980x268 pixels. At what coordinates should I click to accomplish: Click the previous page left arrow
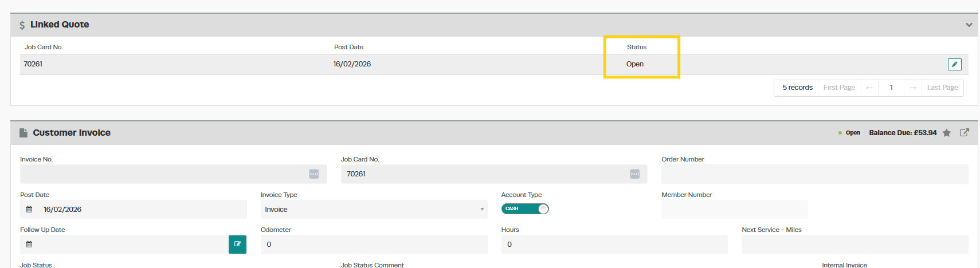tap(869, 88)
